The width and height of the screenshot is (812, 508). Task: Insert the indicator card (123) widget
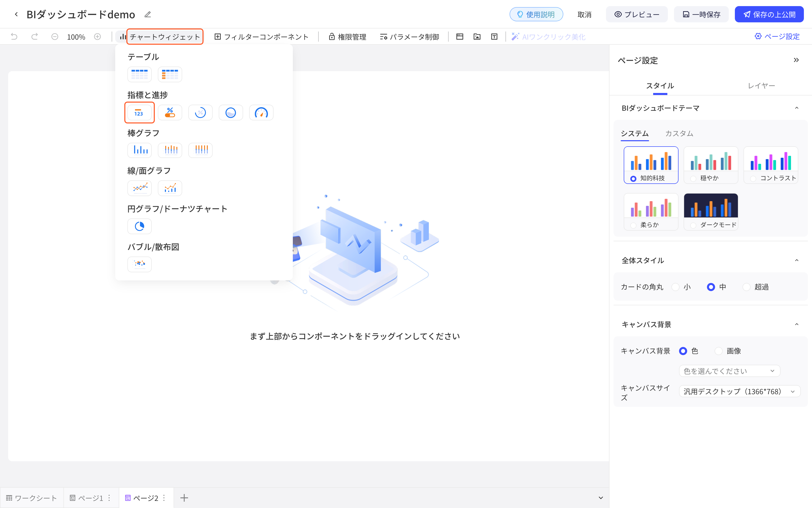click(x=139, y=113)
